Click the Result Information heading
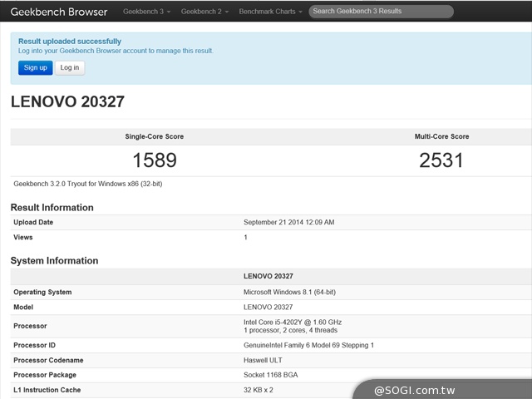532x399 pixels. [52, 207]
